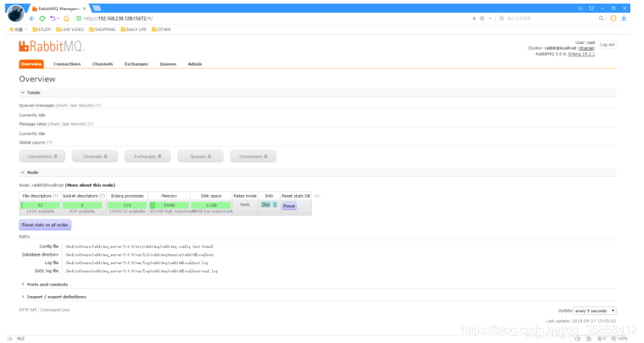Open Queued messages chart range link
Screen dimensions: 644x343
75,105
